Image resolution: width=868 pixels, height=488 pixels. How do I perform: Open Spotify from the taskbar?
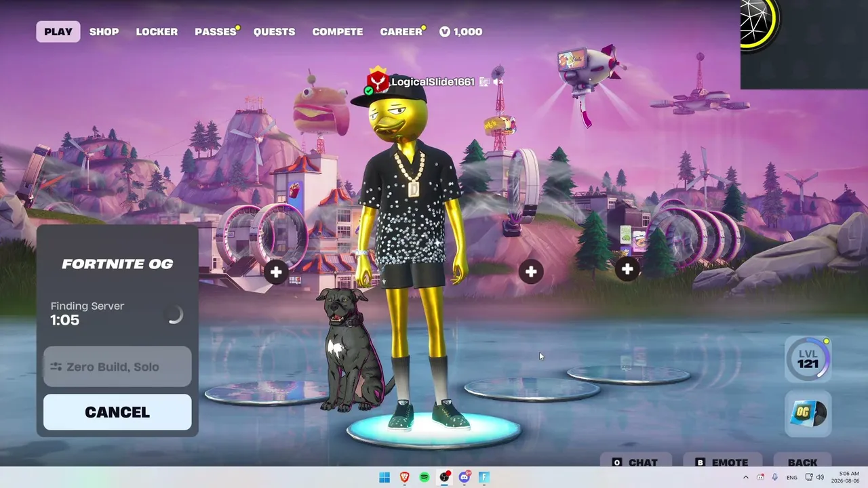click(x=425, y=477)
